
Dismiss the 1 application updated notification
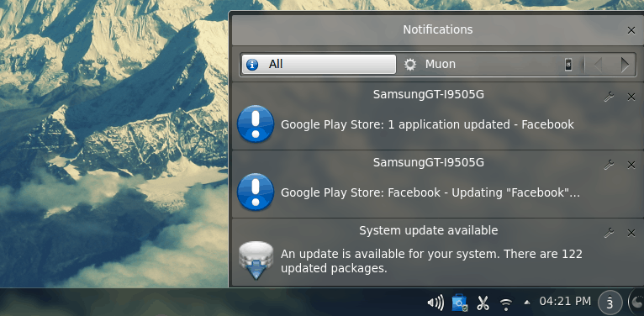(x=631, y=97)
